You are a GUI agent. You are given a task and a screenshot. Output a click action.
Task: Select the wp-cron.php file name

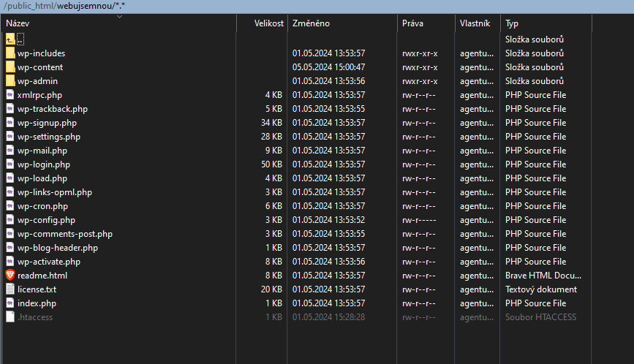(x=43, y=206)
